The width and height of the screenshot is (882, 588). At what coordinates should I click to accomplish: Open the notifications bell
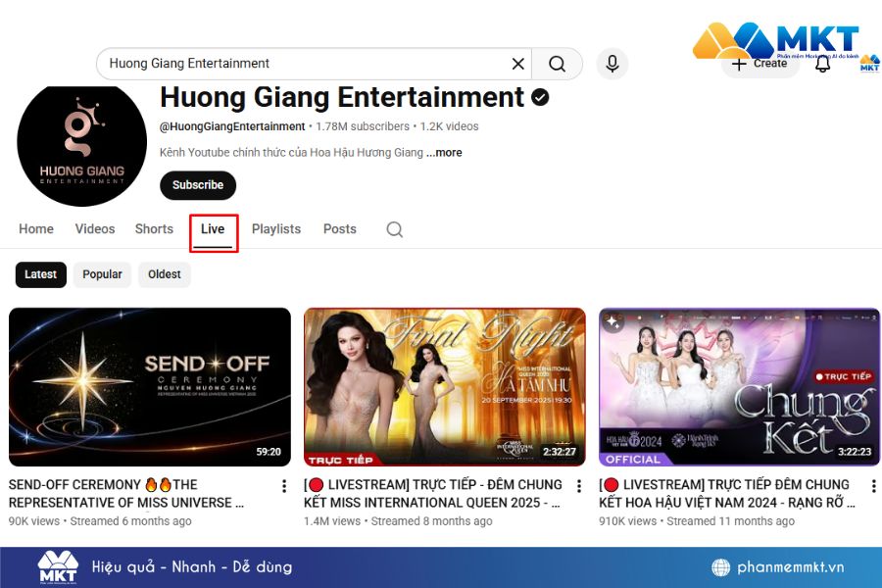(x=823, y=65)
